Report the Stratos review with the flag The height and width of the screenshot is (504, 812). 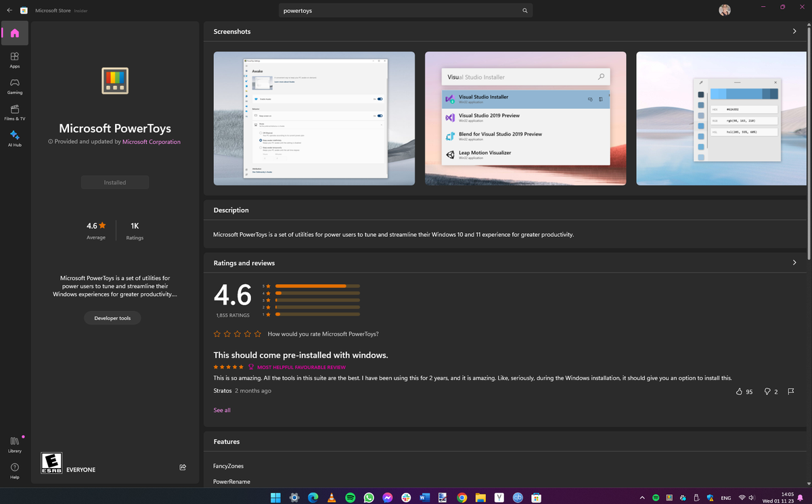point(790,391)
